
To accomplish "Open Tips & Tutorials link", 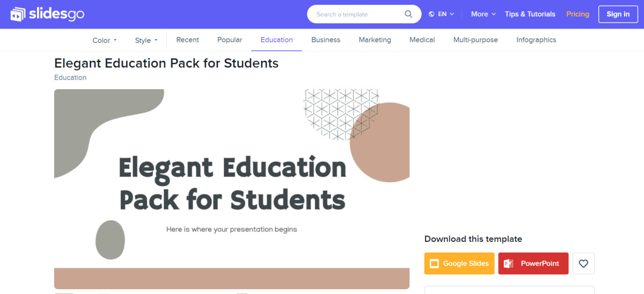I will click(530, 14).
